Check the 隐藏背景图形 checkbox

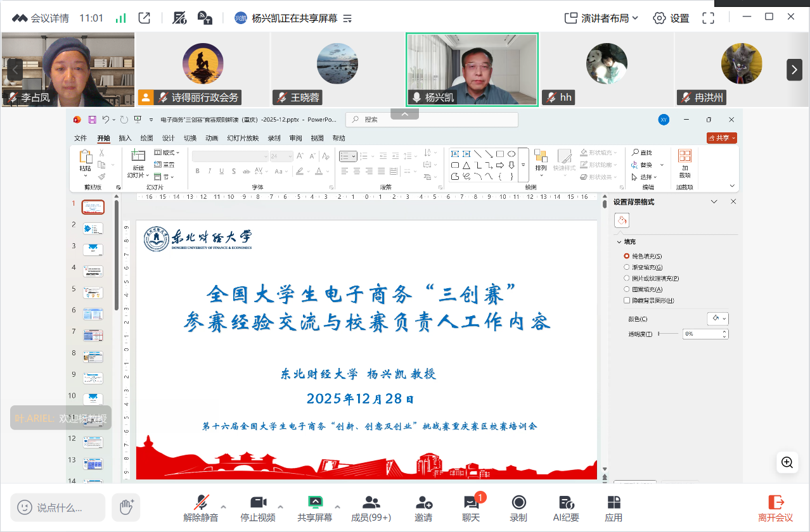click(626, 301)
